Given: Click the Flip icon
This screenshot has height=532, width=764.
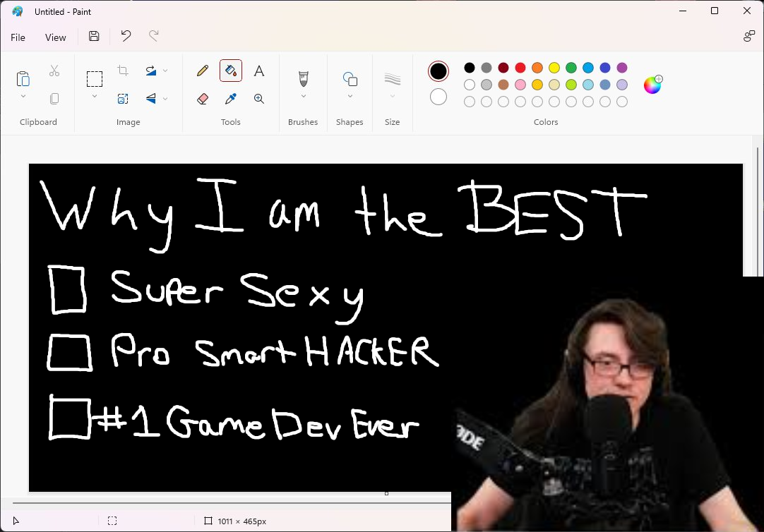Looking at the screenshot, I should [151, 99].
